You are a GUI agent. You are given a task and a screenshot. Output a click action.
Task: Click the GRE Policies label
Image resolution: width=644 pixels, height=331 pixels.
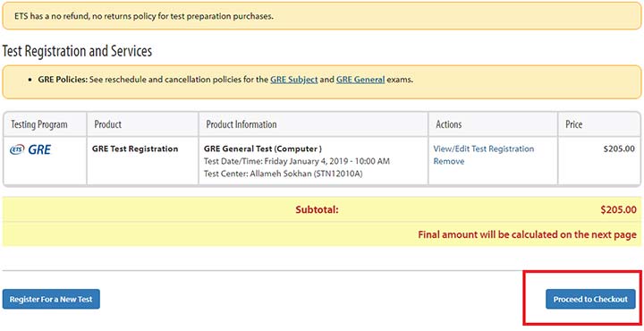63,80
